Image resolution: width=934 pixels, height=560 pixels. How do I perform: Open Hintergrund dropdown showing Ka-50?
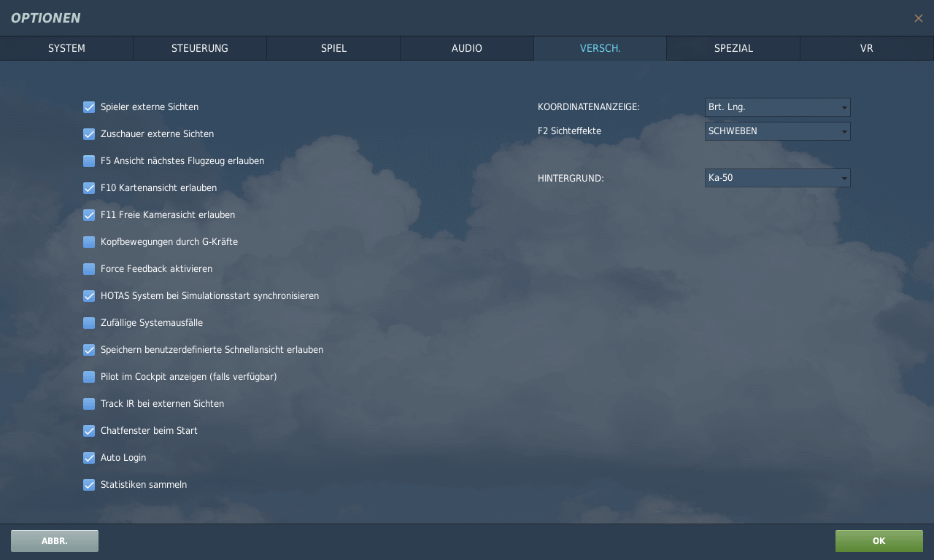pyautogui.click(x=777, y=178)
